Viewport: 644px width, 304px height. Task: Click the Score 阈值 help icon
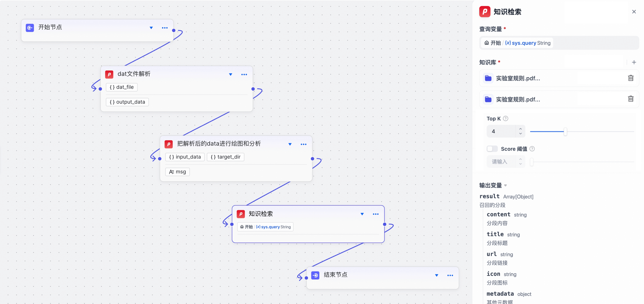pyautogui.click(x=532, y=149)
